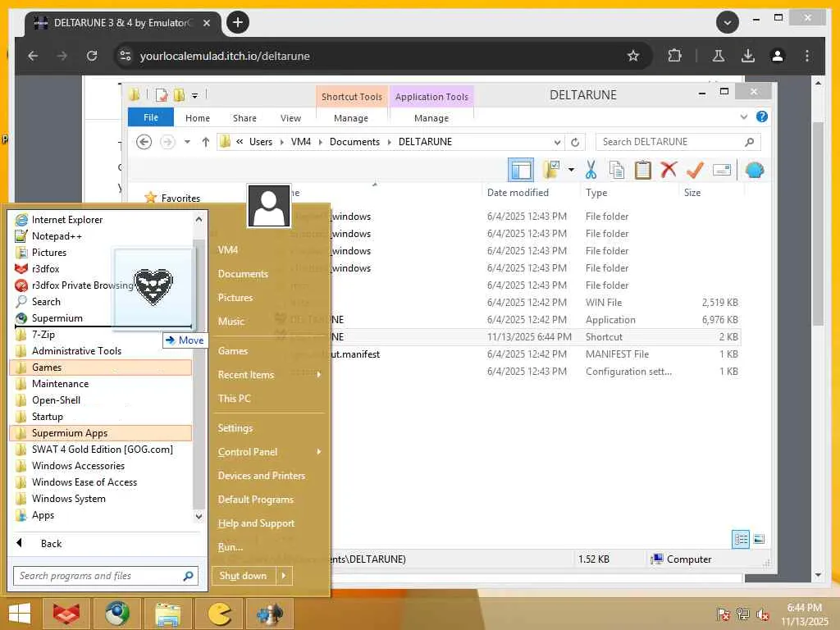Image resolution: width=840 pixels, height=630 pixels.
Task: Expand the Administrative Tools folder
Action: [101, 351]
